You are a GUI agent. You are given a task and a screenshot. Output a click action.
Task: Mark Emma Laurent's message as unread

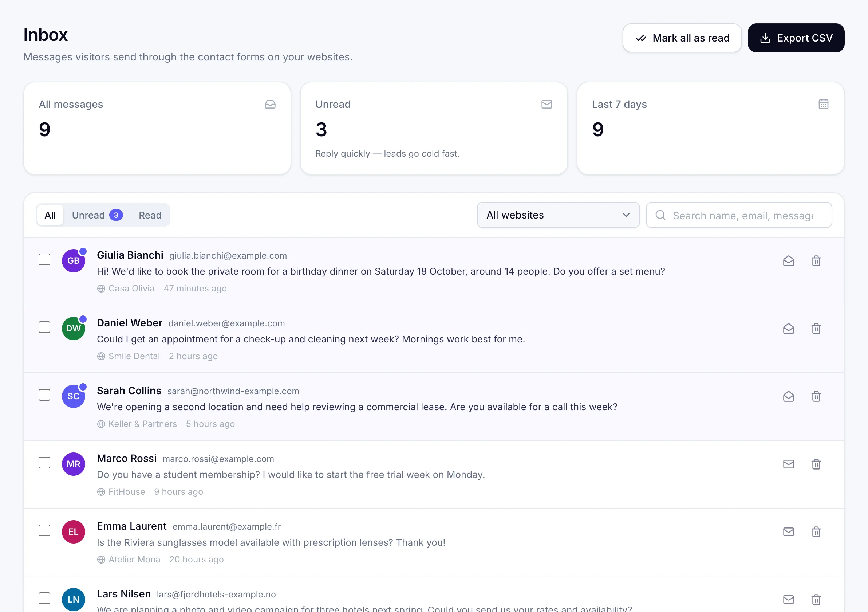788,532
